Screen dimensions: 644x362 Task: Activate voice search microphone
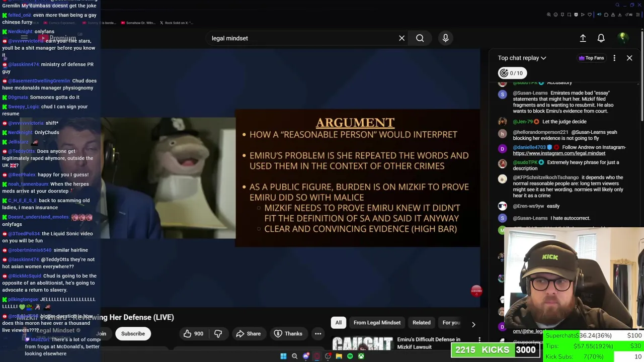click(x=445, y=38)
